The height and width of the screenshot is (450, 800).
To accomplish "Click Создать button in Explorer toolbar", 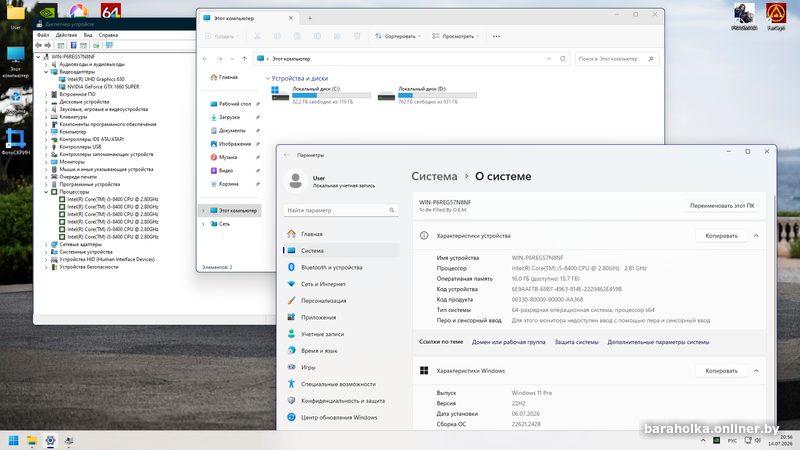I will point(222,36).
